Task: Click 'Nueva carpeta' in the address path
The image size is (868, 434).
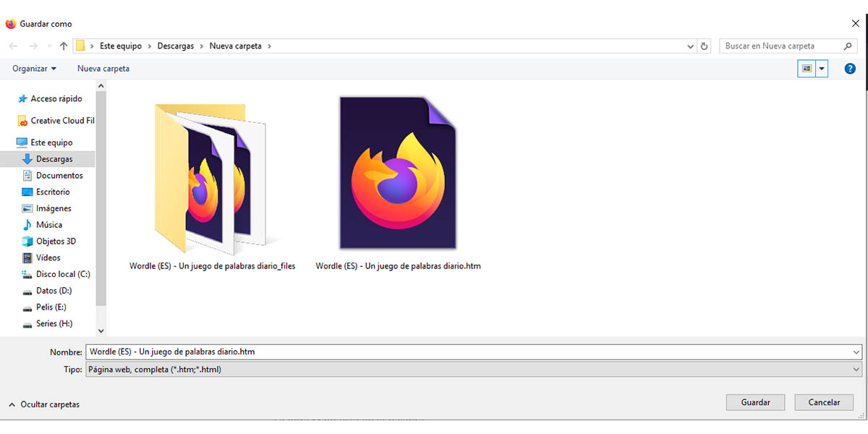Action: (x=237, y=46)
